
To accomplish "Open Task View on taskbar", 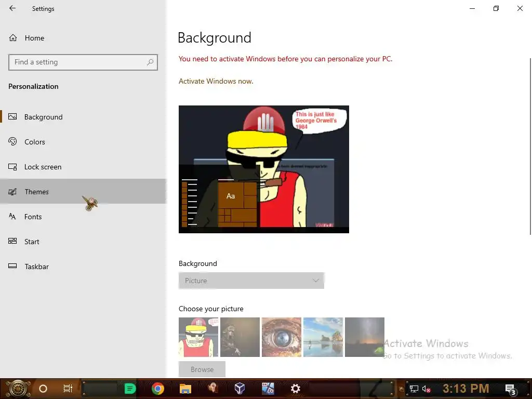I will (x=68, y=389).
